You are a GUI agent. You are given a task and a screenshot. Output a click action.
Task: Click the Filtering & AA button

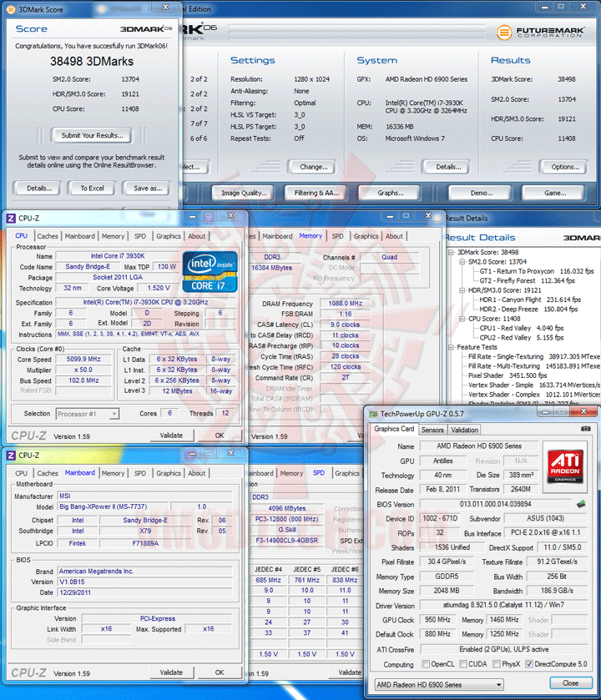click(x=316, y=193)
